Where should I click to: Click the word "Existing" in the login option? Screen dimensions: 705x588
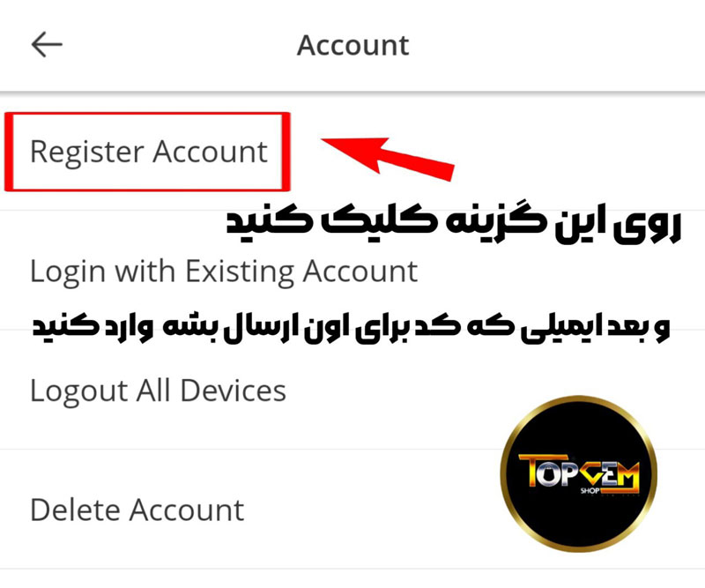240,272
